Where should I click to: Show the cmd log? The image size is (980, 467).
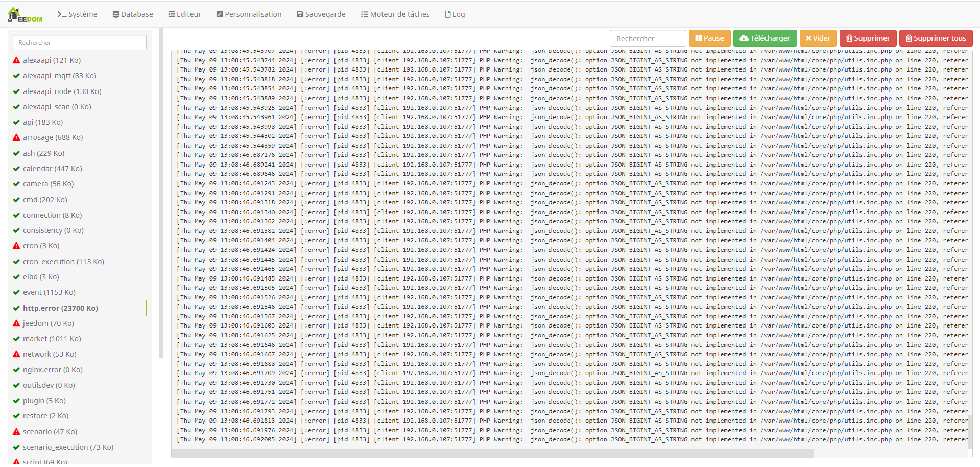(45, 200)
